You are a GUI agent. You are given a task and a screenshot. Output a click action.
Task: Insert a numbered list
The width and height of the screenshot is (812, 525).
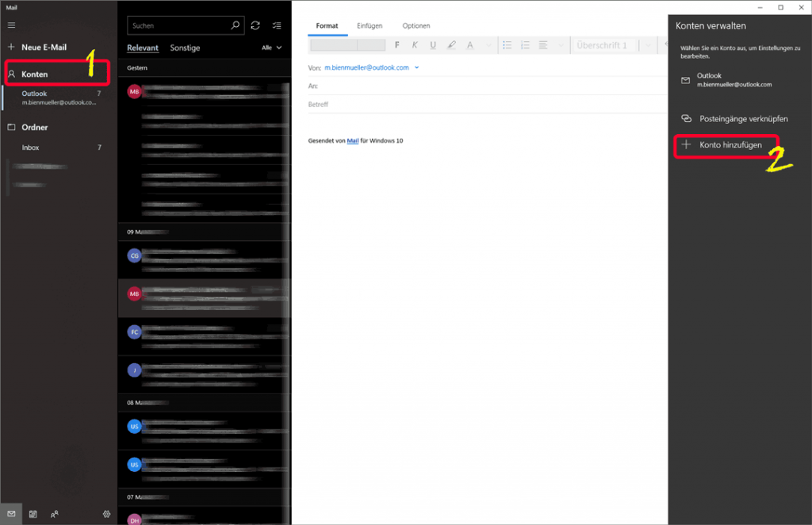pyautogui.click(x=525, y=45)
